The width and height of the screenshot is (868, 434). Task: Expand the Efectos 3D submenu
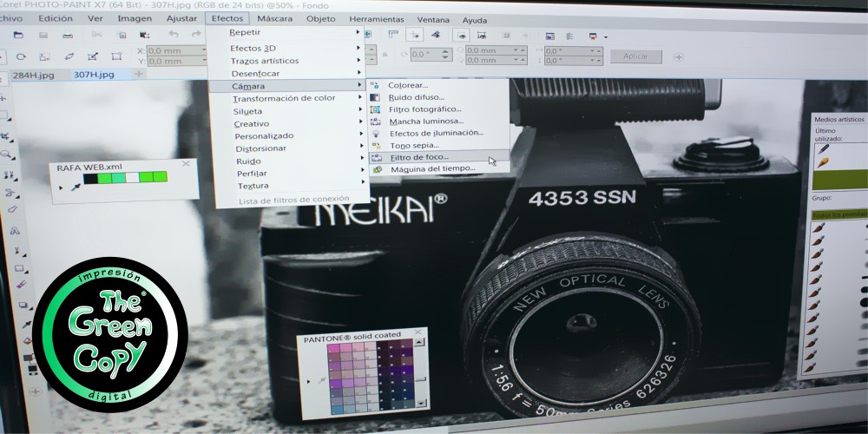point(253,48)
